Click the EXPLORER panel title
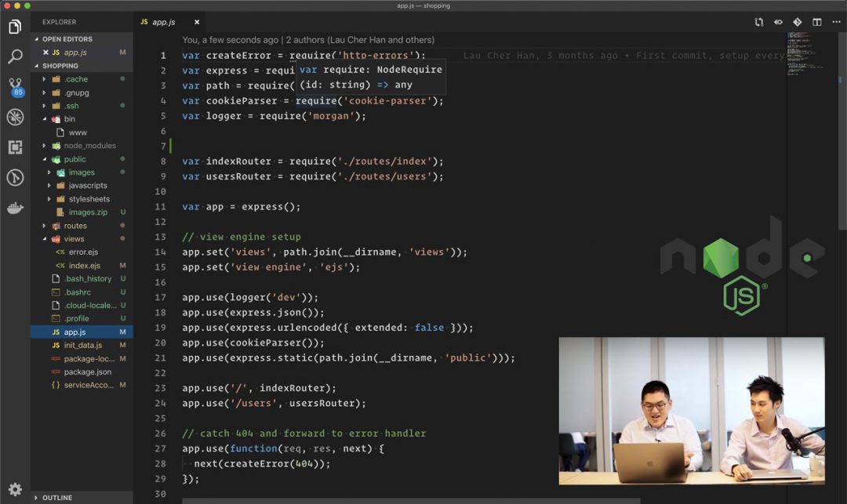This screenshot has width=847, height=504. (x=60, y=22)
